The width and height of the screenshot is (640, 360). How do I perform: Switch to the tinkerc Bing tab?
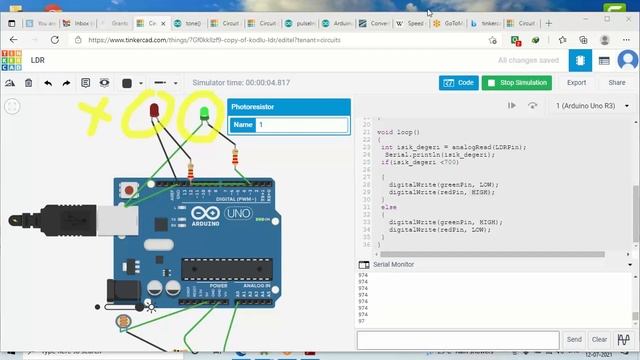pos(486,24)
